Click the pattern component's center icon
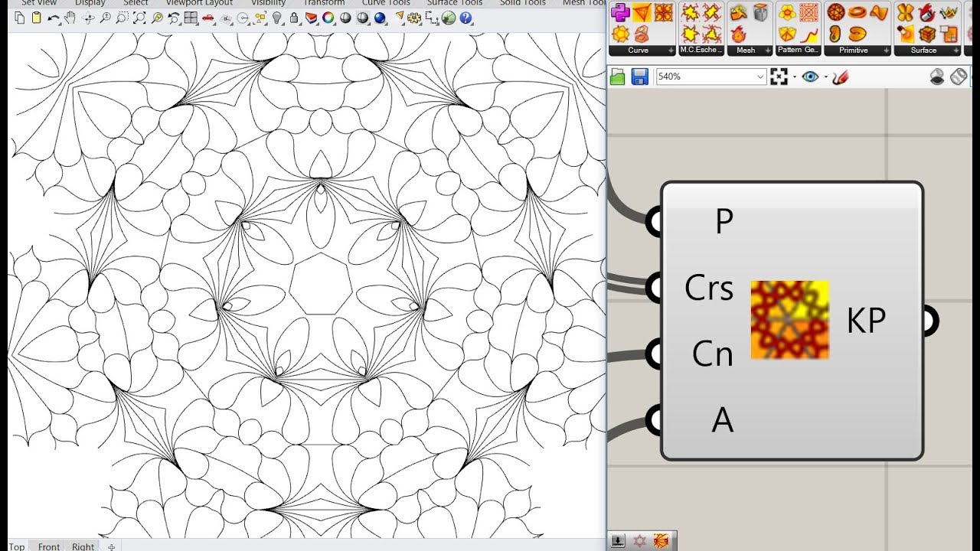980x551 pixels. (x=789, y=319)
